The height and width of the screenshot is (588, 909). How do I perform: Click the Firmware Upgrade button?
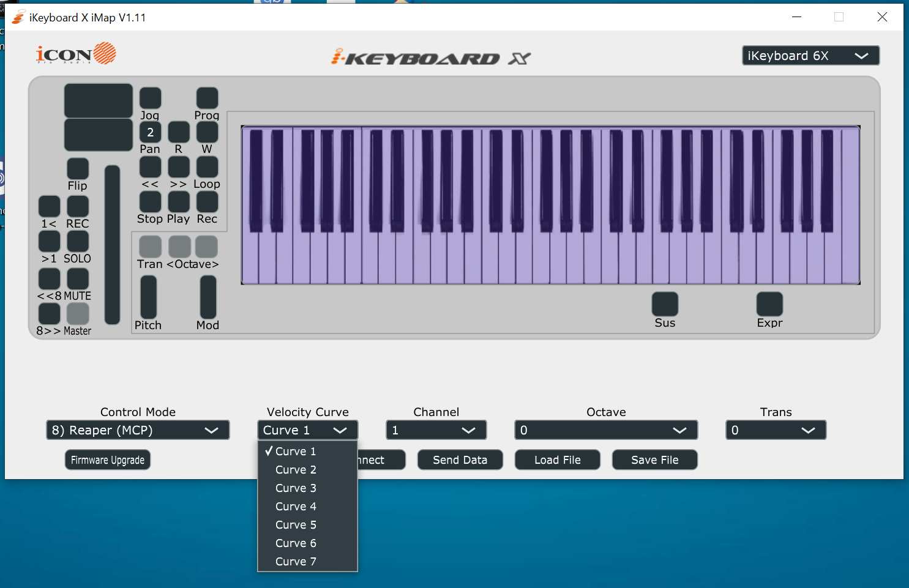coord(108,460)
